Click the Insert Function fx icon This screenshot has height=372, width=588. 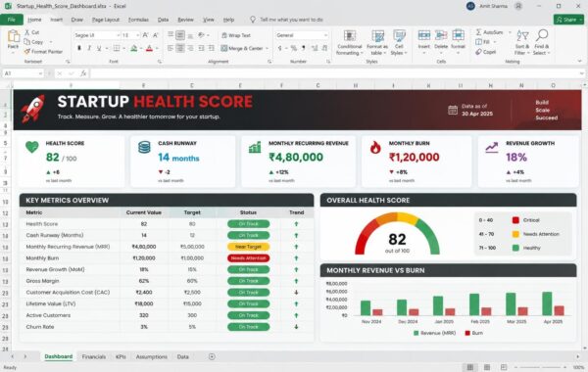(83, 73)
